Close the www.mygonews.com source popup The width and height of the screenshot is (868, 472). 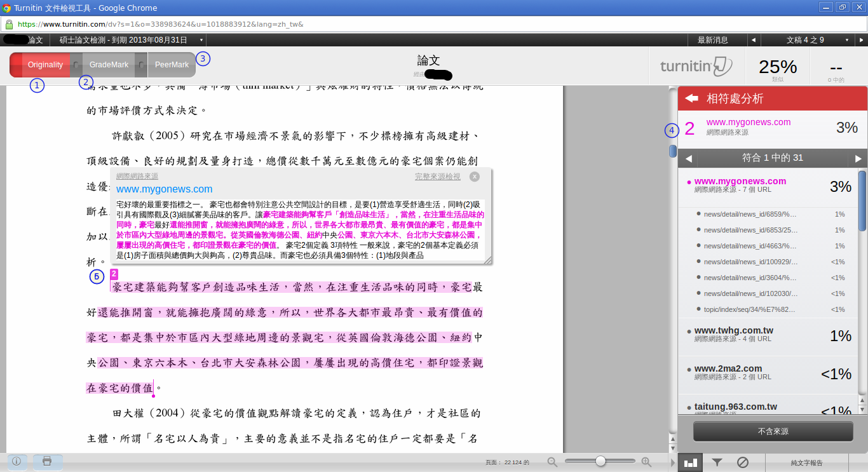tap(474, 177)
